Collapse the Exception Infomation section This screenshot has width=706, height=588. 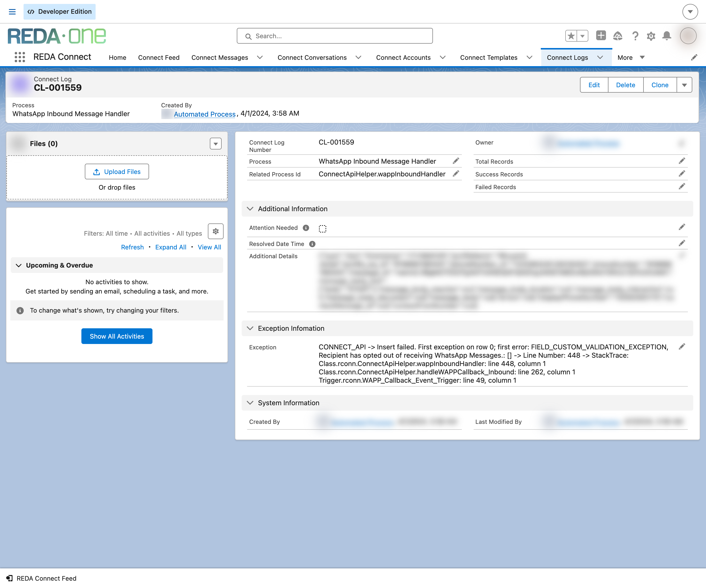tap(250, 328)
